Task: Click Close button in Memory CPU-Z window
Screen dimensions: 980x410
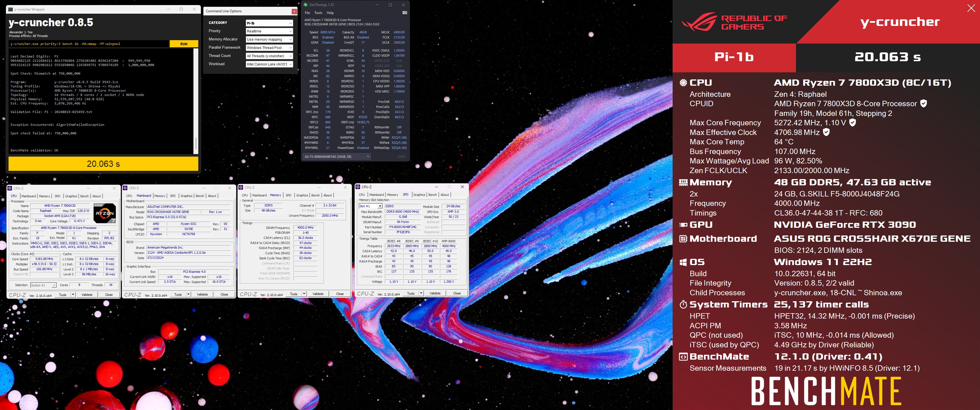Action: tap(340, 294)
